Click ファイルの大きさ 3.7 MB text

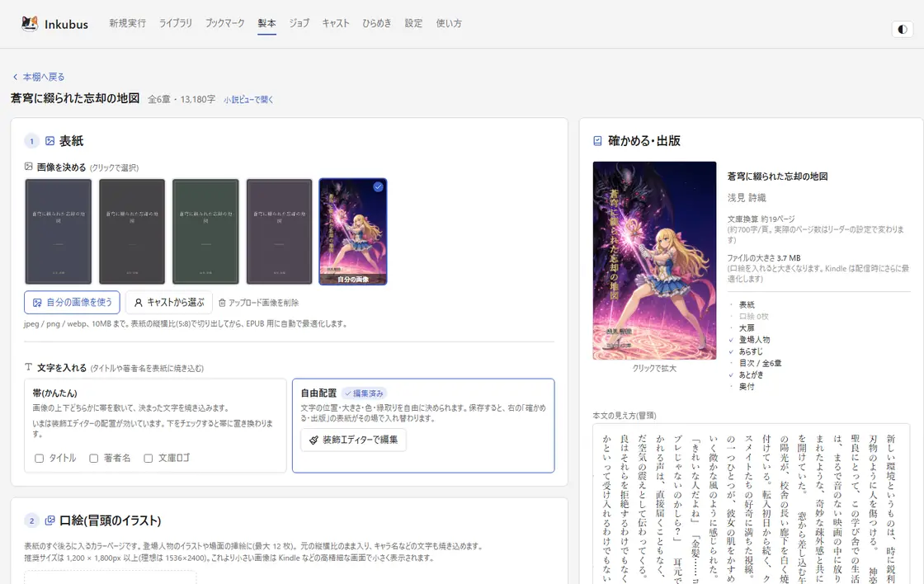pos(764,257)
